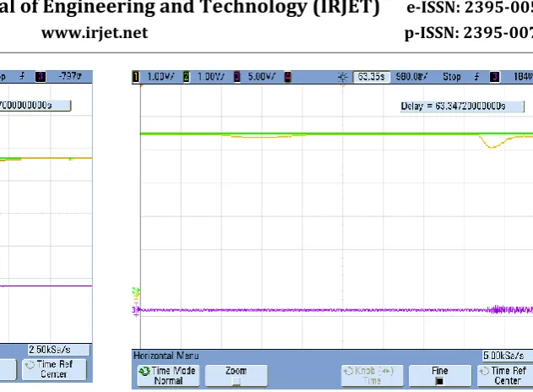The height and width of the screenshot is (392, 533).
Task: Click the channel 2 ground marker
Action: click(x=136, y=292)
